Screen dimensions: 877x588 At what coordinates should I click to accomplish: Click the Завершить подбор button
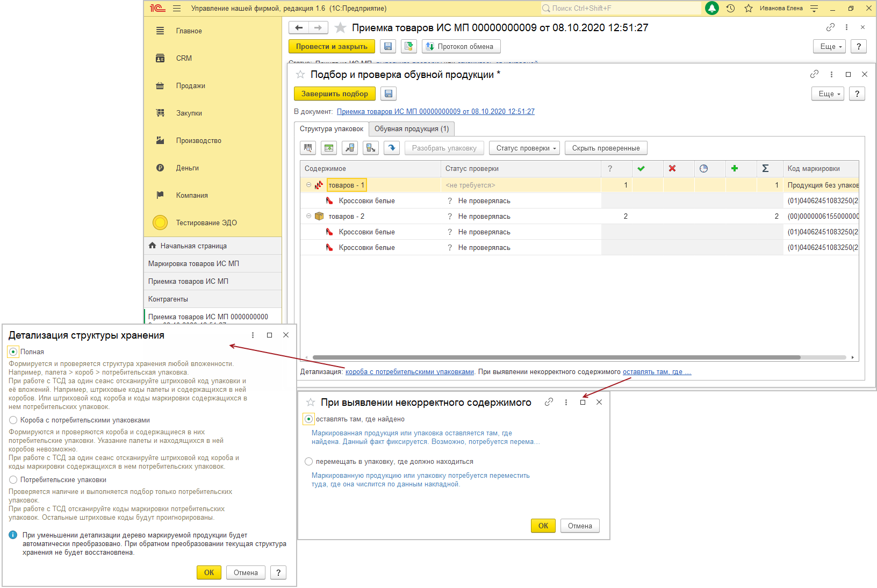coord(334,94)
